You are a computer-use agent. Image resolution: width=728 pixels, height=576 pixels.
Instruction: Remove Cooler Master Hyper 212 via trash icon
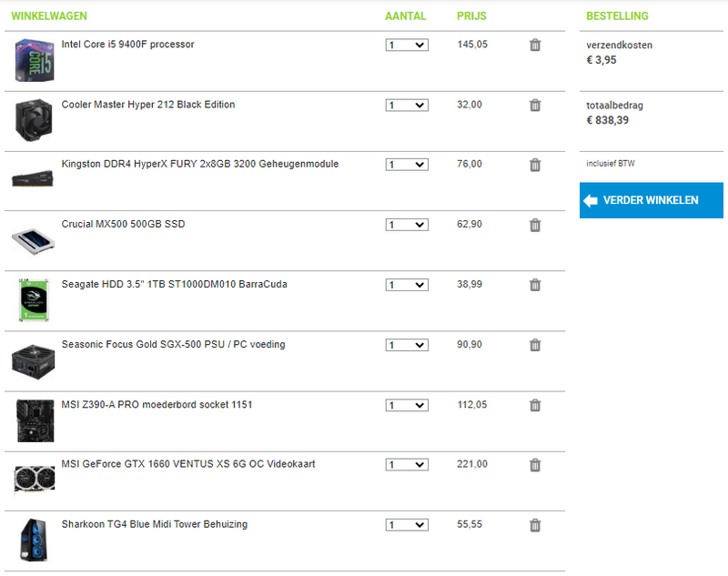point(535,105)
